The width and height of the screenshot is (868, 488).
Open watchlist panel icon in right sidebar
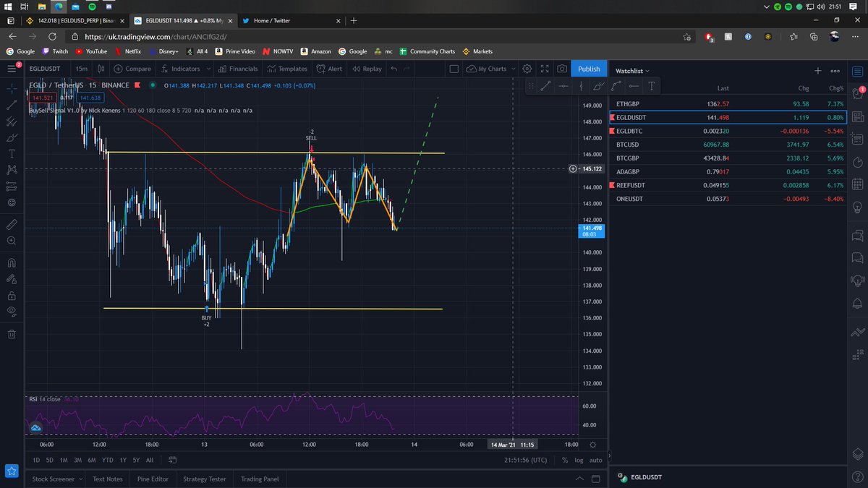click(858, 70)
